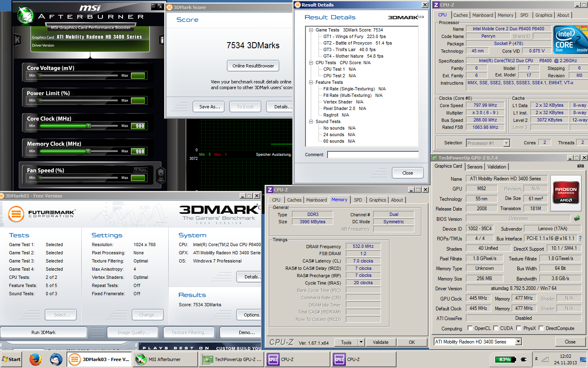Collapse the Feature Tests tree node
Viewport: 588px width, 368px height.
click(x=311, y=82)
